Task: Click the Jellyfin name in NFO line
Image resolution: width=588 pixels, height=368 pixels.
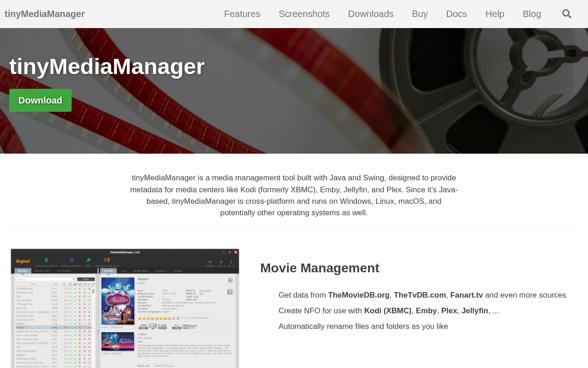Action: pos(475,311)
